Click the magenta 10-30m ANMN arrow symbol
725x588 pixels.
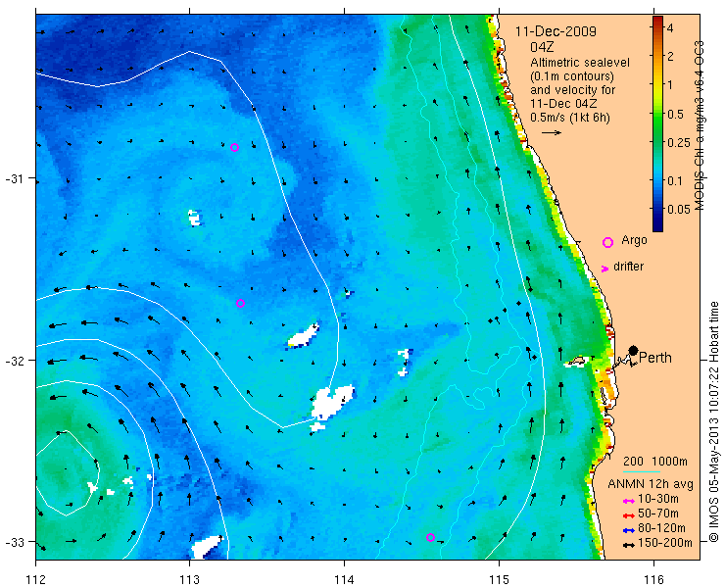click(628, 501)
